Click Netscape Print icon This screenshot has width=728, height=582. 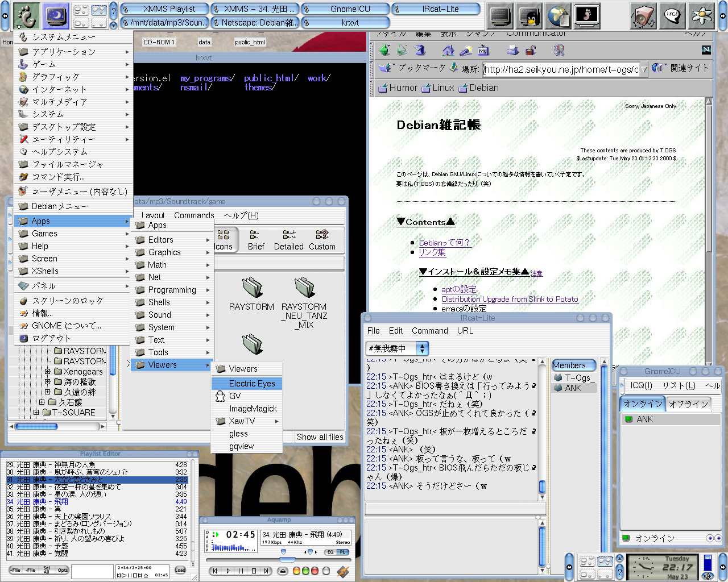[512, 51]
